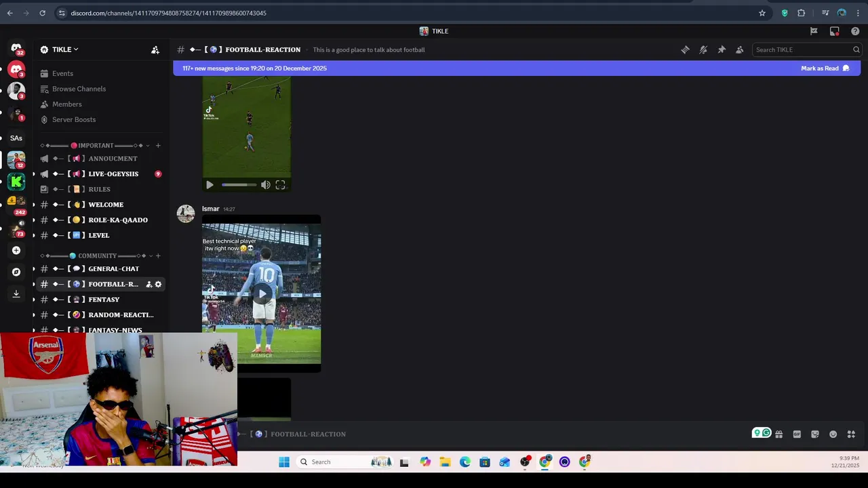
Task: Create channel plus next to IMPORTANT
Action: tap(158, 145)
